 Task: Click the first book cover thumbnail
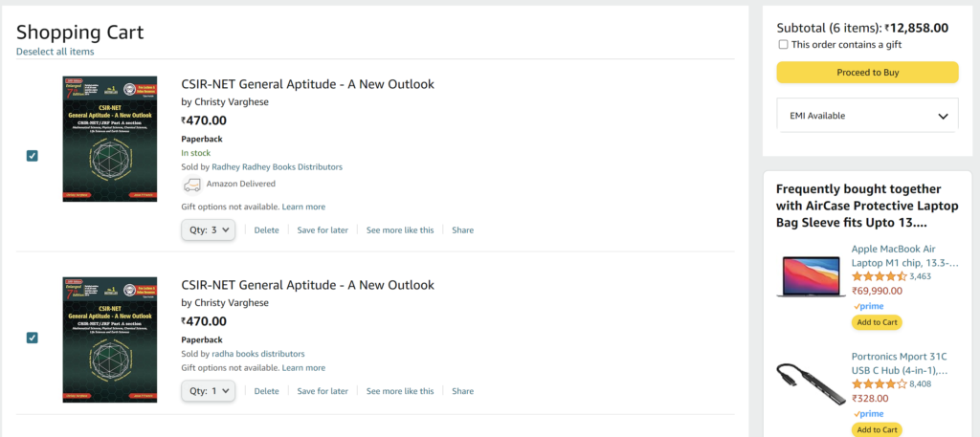pos(110,139)
